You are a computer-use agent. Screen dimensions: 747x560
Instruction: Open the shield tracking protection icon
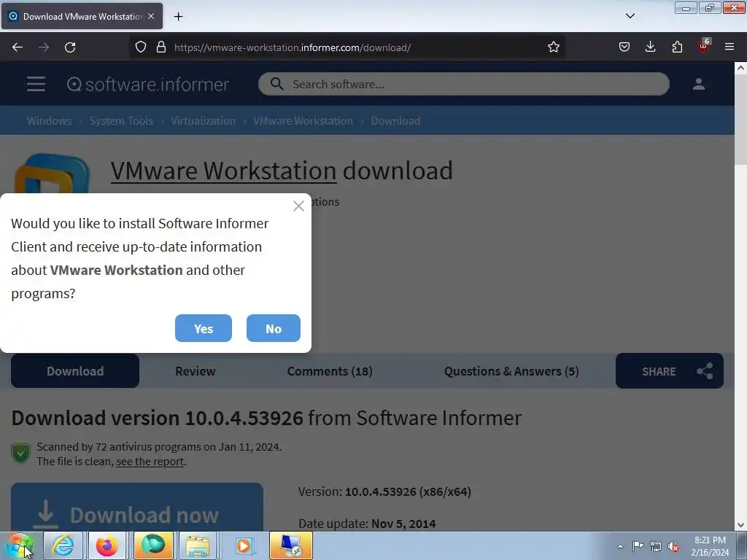tap(141, 47)
